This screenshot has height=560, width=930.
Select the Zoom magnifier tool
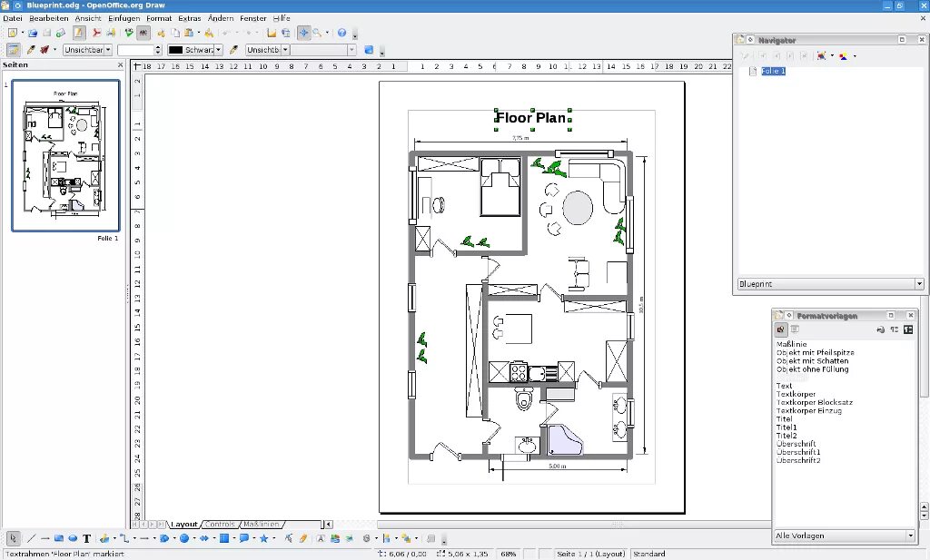click(317, 34)
